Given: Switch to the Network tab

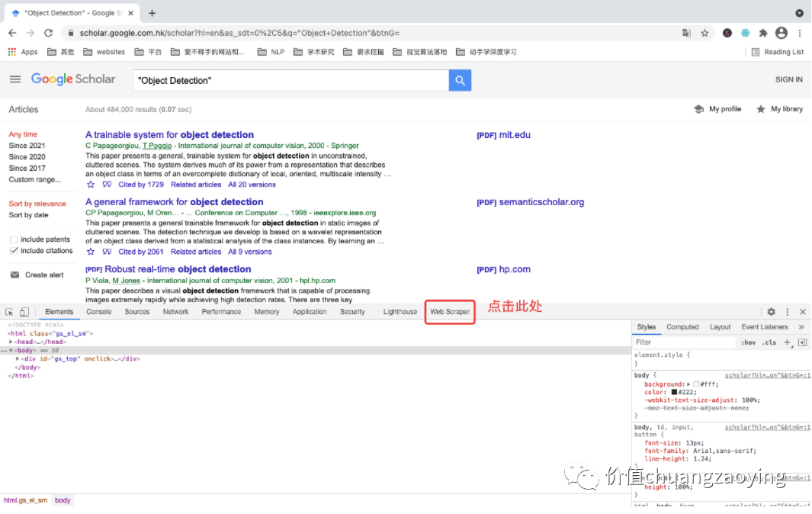Looking at the screenshot, I should tap(175, 312).
